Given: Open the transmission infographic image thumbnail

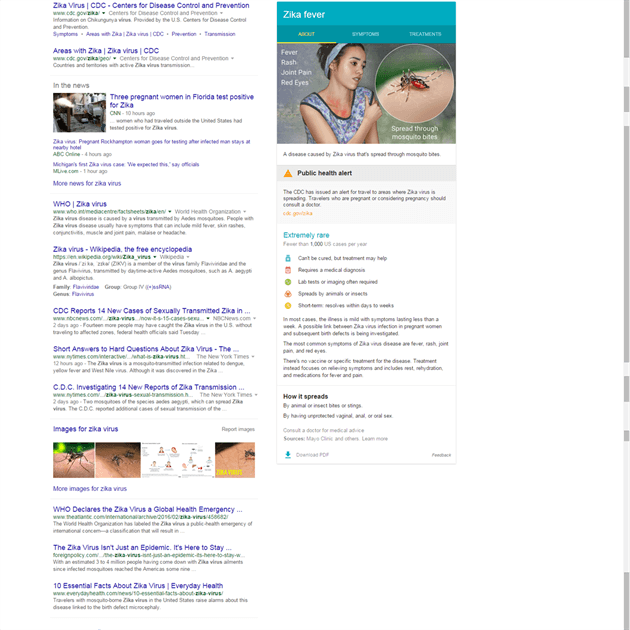Looking at the screenshot, I should tap(178, 460).
